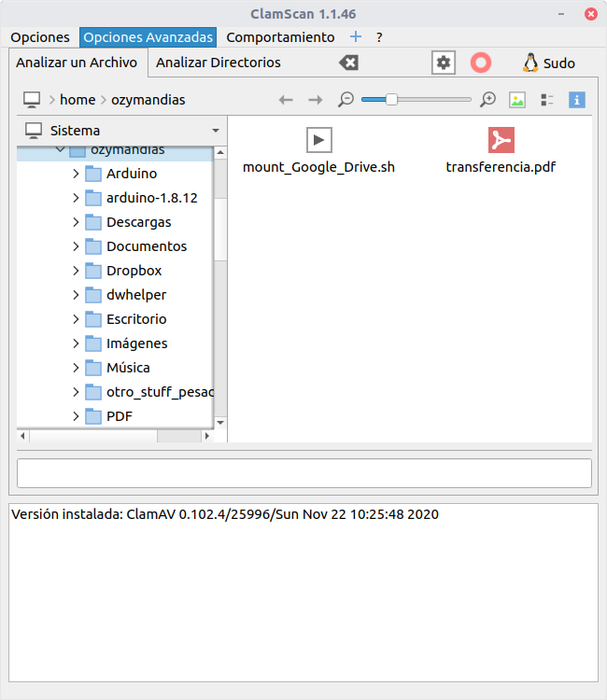
Task: Go back with the left arrow
Action: click(x=286, y=100)
